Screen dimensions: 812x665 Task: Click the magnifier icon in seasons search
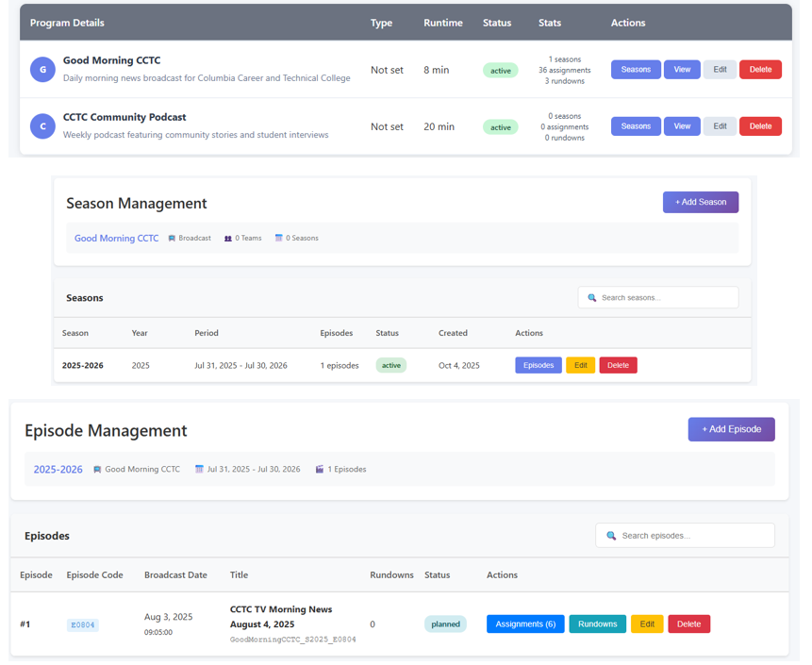592,298
